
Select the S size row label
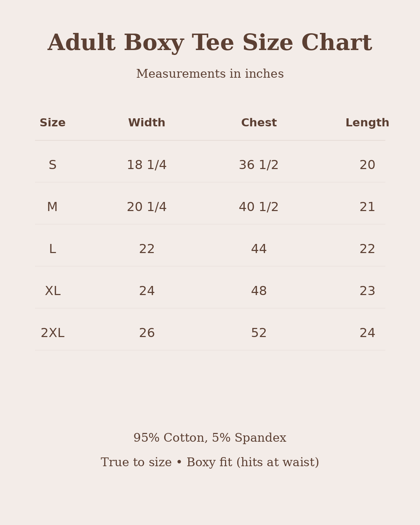point(52,165)
